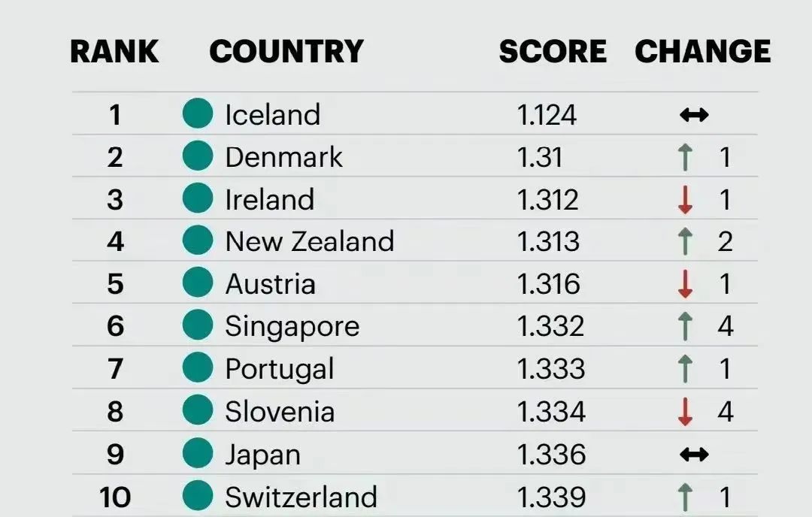This screenshot has width=812, height=517.
Task: Click the red down arrow in Austria's row
Action: [685, 284]
